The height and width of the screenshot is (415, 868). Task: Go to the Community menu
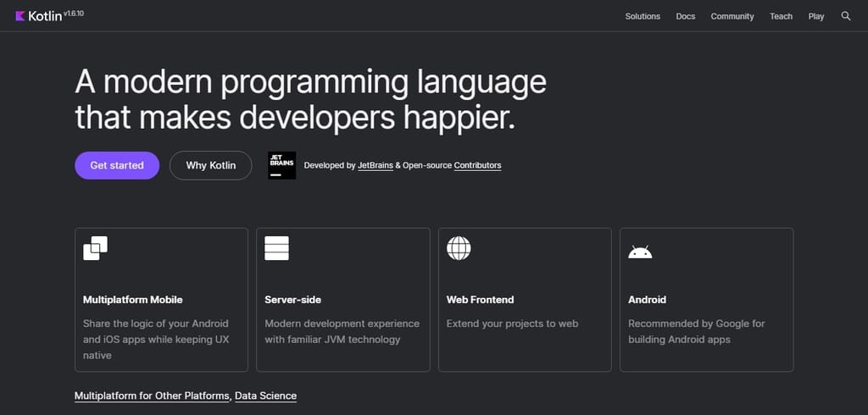(x=732, y=17)
